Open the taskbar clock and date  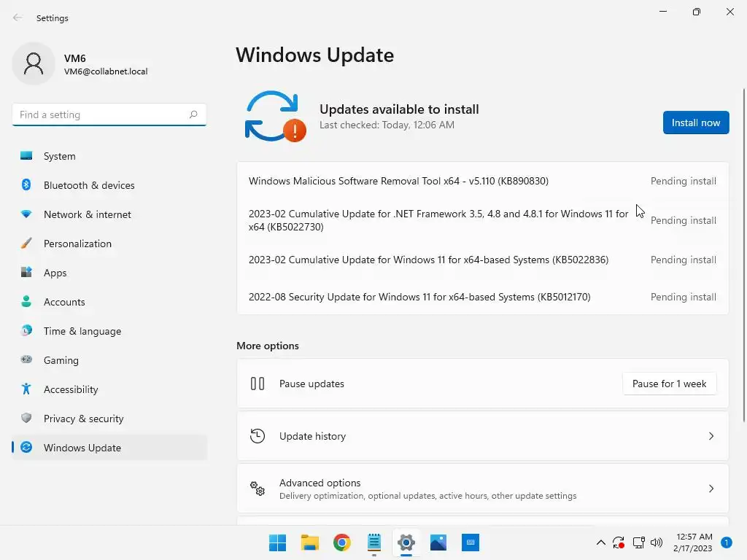(x=693, y=542)
